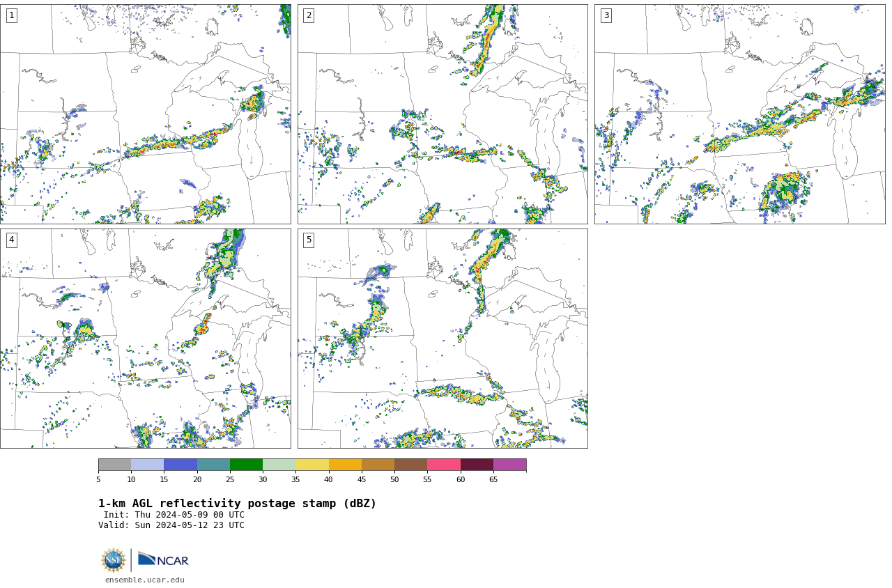
Task: Click the 'Init: Thu 2024-05-09 00 UTC' text
Action: pos(174,515)
